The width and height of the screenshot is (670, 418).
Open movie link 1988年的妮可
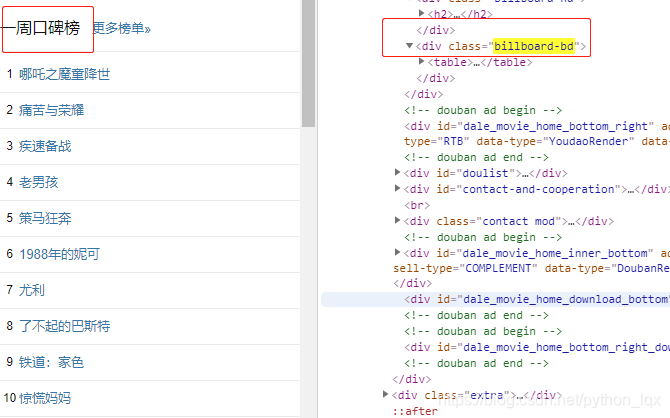coord(59,254)
